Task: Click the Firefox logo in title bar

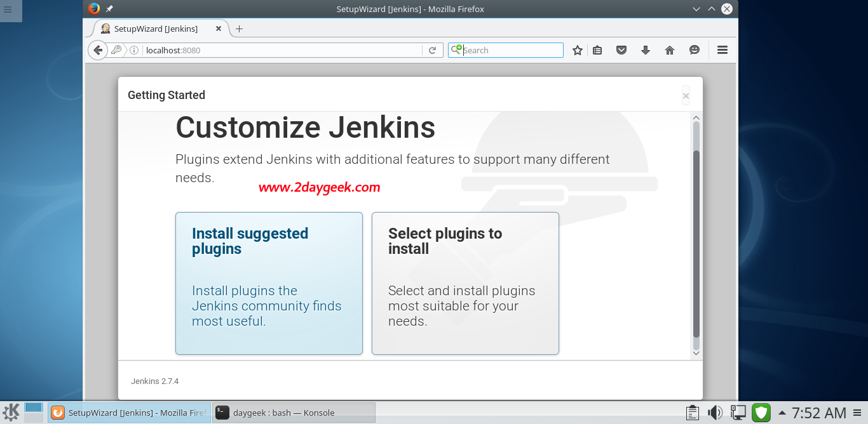Action: point(94,9)
